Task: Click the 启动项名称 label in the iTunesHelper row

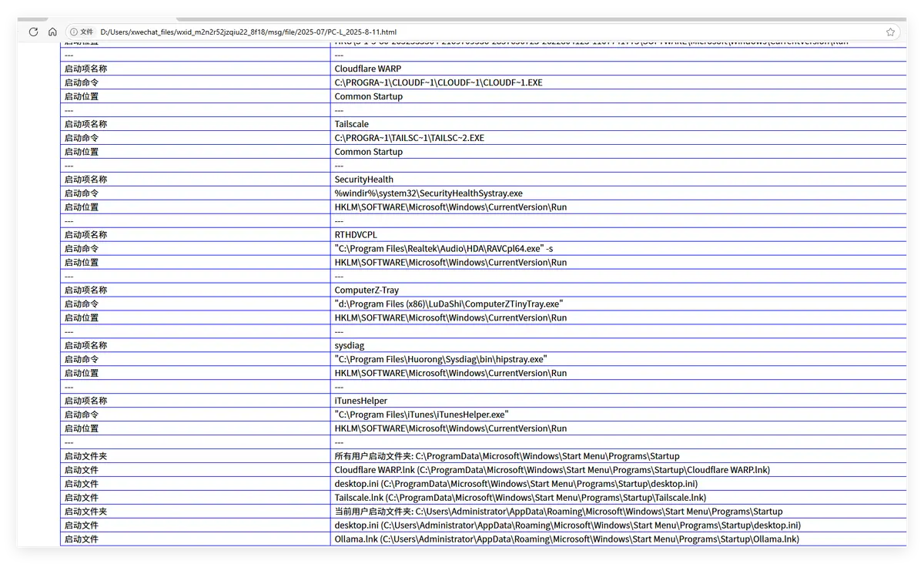Action: point(85,401)
